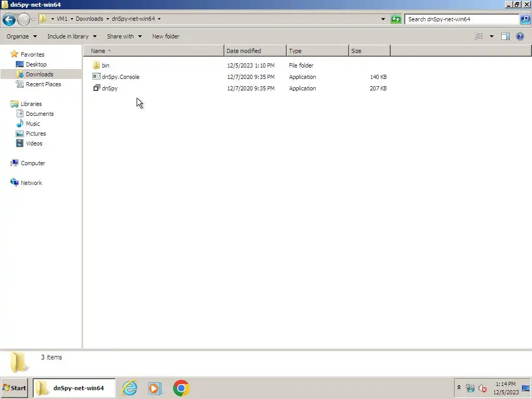Focus the Search dnSpy-net-win64 box

pyautogui.click(x=463, y=19)
